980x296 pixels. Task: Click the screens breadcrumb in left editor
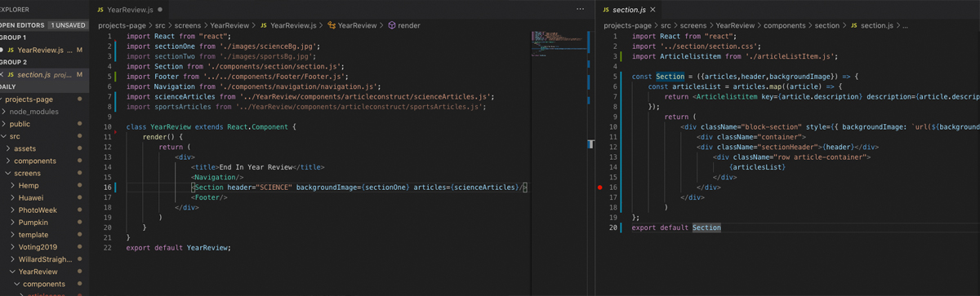189,25
